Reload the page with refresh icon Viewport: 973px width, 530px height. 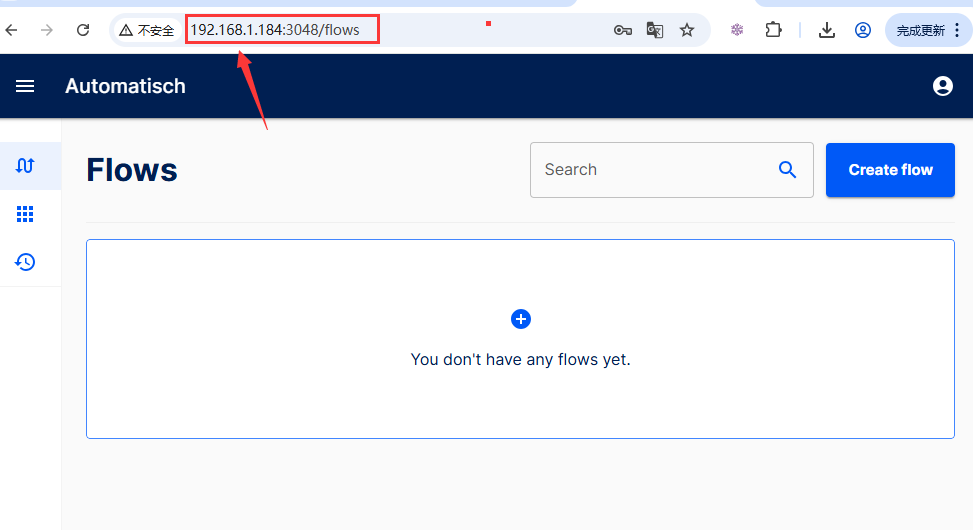point(83,30)
